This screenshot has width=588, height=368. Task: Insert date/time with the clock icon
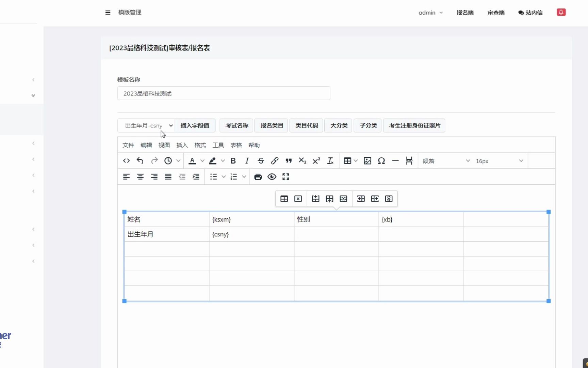click(168, 161)
